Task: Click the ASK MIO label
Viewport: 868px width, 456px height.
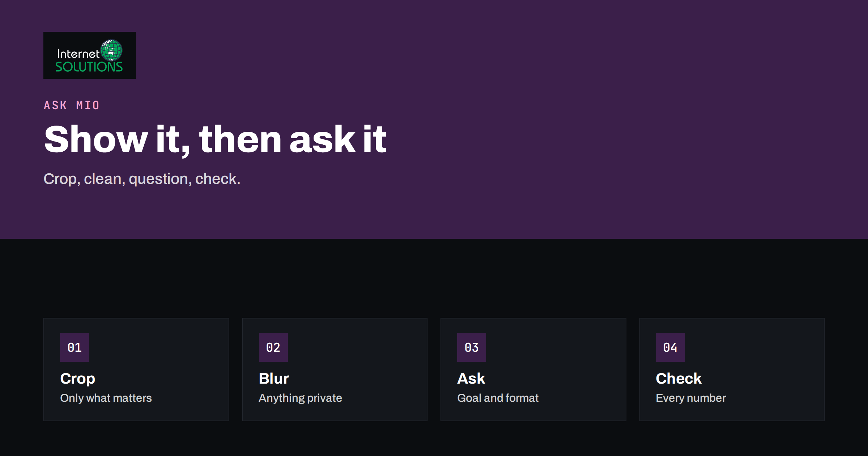Action: pyautogui.click(x=72, y=105)
